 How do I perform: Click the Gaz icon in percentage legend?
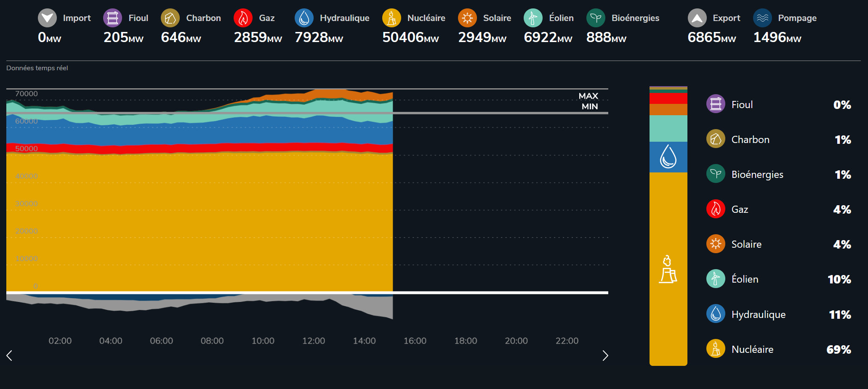(716, 209)
